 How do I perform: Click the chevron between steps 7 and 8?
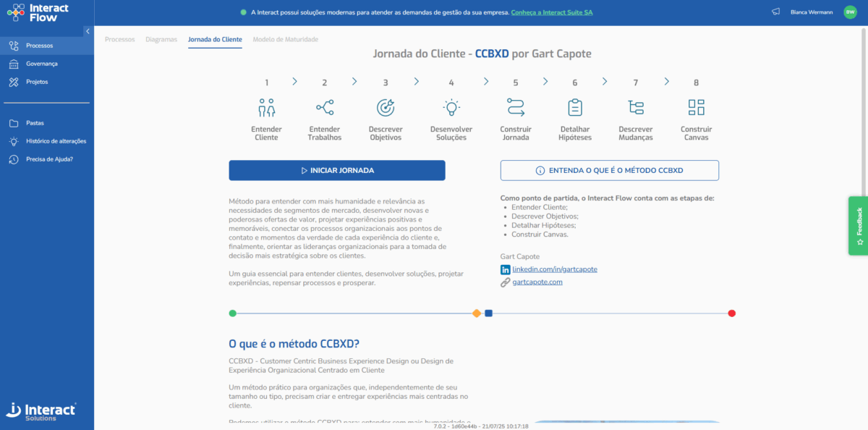click(x=666, y=82)
